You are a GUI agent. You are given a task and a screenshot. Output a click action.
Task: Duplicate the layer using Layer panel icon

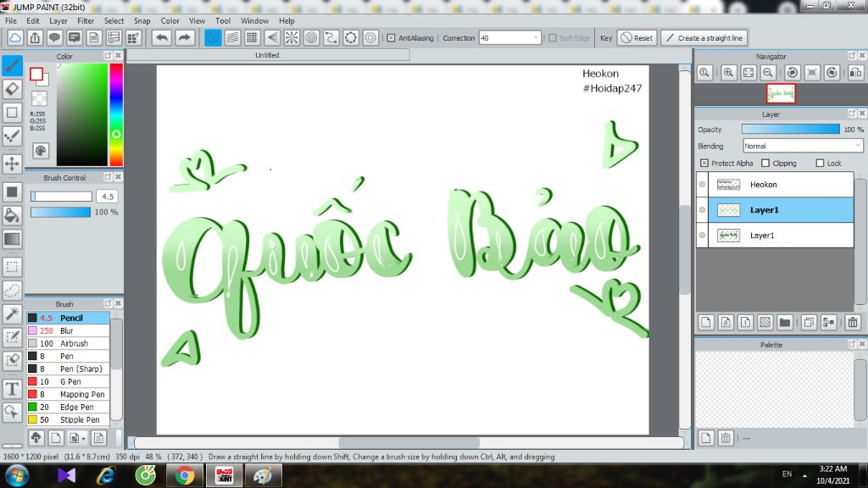tap(809, 322)
